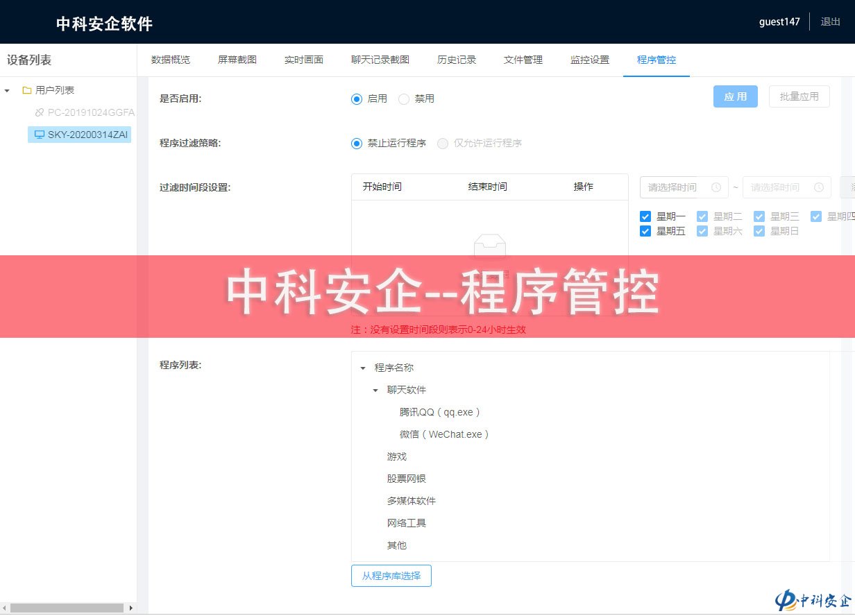Click the device list horizontal scrollbar thumb
Screen dimensions: 855x616
pos(67,608)
